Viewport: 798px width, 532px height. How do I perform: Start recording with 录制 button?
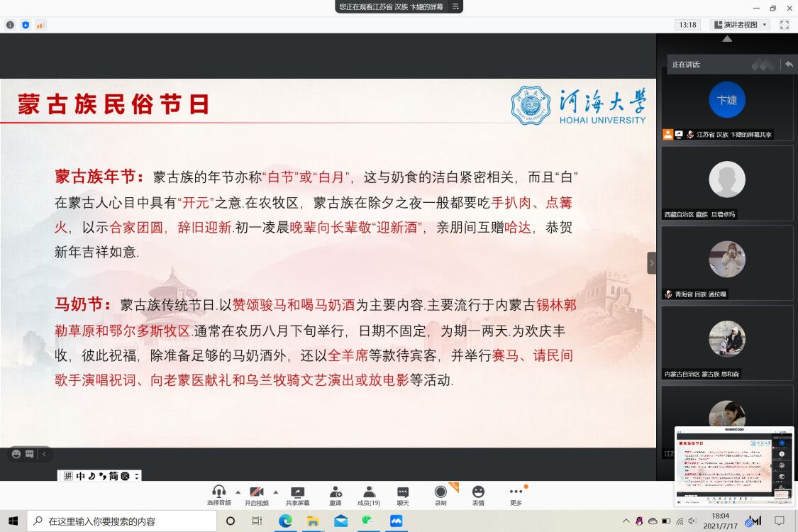point(440,492)
